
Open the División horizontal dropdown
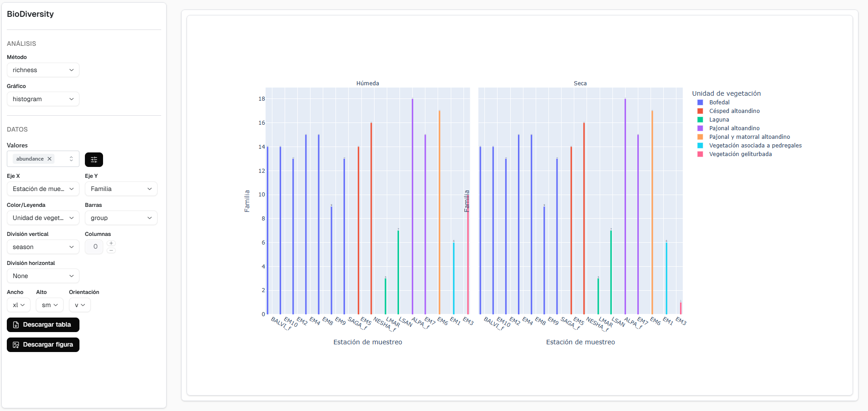[x=43, y=276]
